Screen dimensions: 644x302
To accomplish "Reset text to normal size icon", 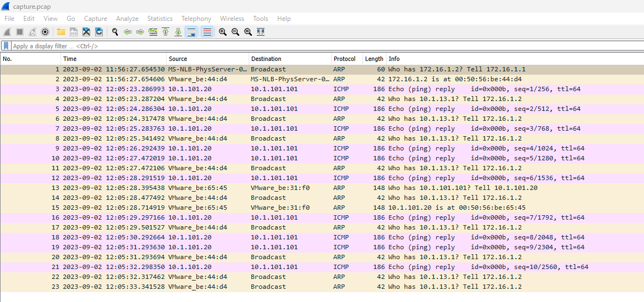I will [x=248, y=32].
